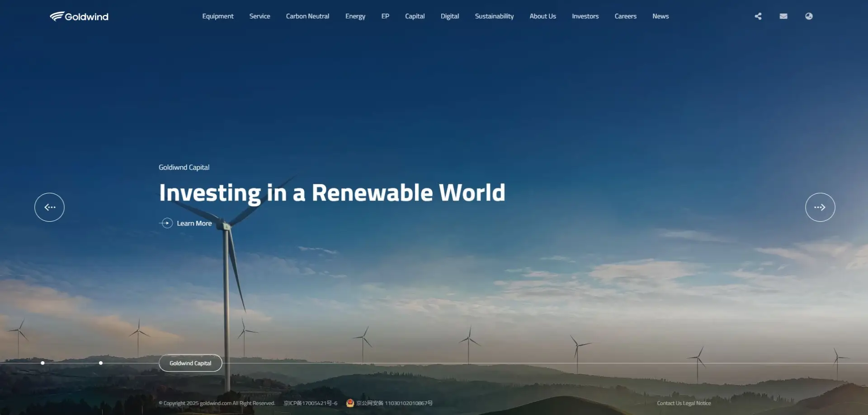Open the globe language icon

(x=809, y=16)
